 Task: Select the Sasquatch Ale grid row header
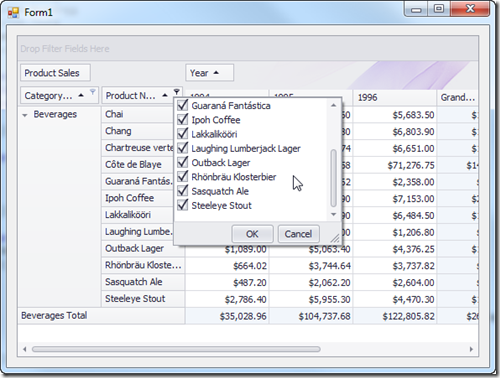[x=143, y=282]
